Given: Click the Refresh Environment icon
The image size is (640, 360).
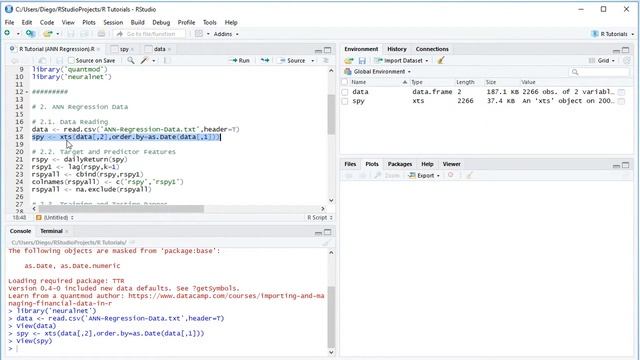Looking at the screenshot, I should (627, 60).
